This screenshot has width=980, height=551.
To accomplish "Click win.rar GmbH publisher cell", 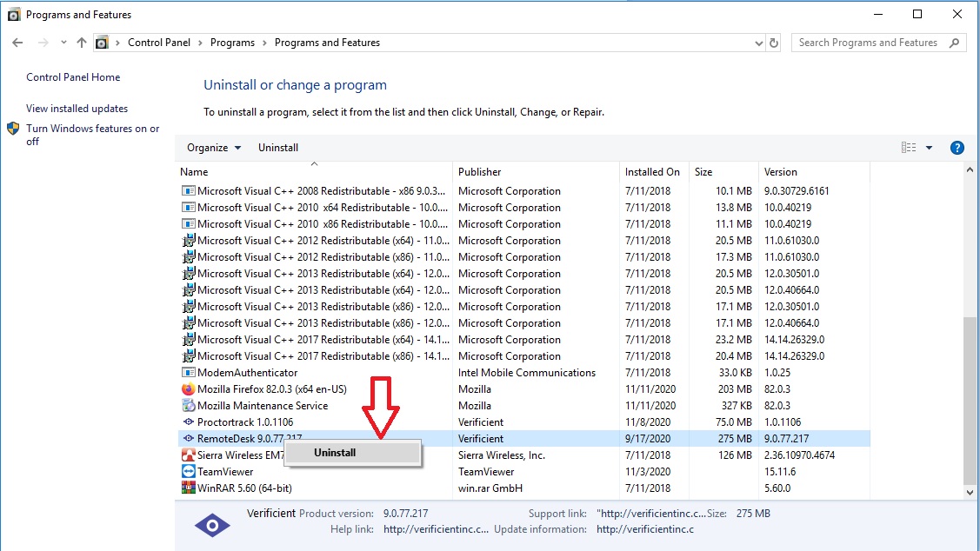I will 490,488.
